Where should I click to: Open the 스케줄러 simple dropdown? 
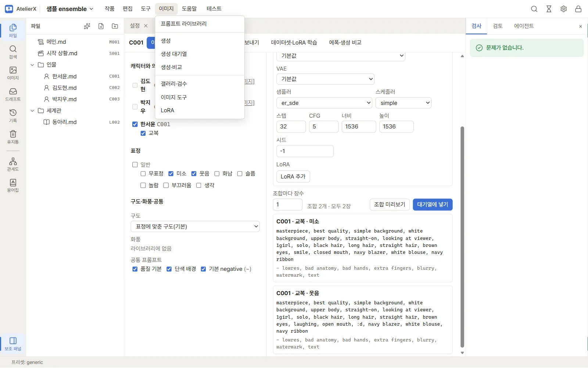(x=403, y=103)
